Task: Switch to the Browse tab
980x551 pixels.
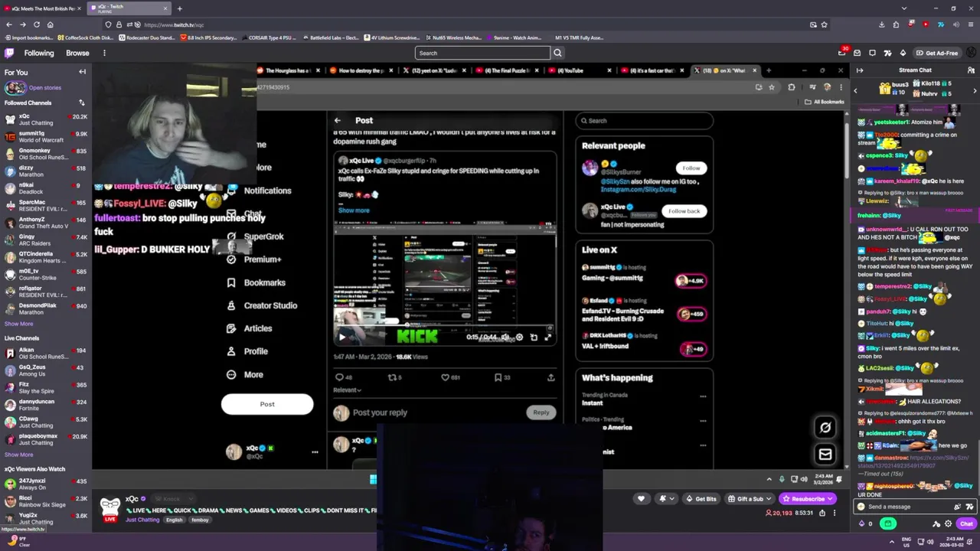Action: (x=77, y=53)
